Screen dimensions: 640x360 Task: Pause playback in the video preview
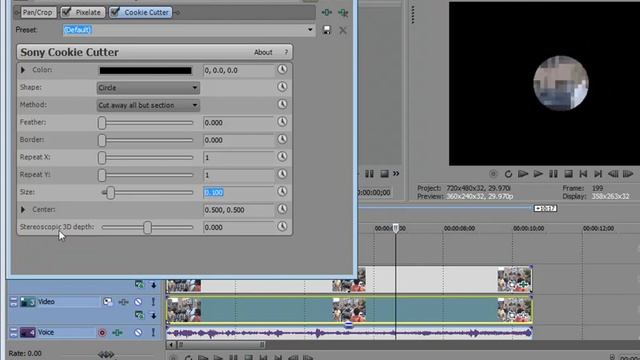tap(553, 174)
